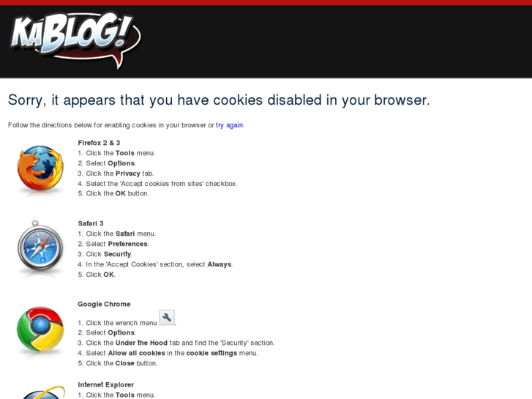Screen dimensions: 532x399
Task: Click the wrench menu icon
Action: (167, 317)
